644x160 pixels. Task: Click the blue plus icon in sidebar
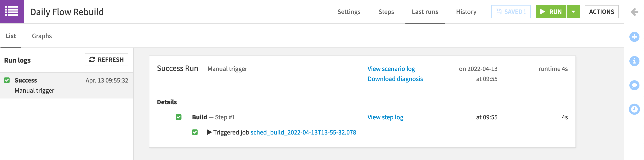coord(634,37)
